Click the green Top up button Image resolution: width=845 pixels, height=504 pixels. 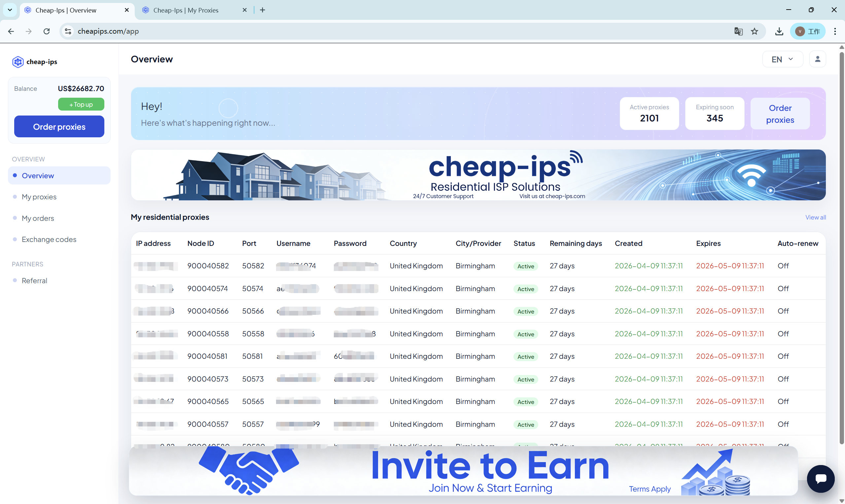pos(81,104)
